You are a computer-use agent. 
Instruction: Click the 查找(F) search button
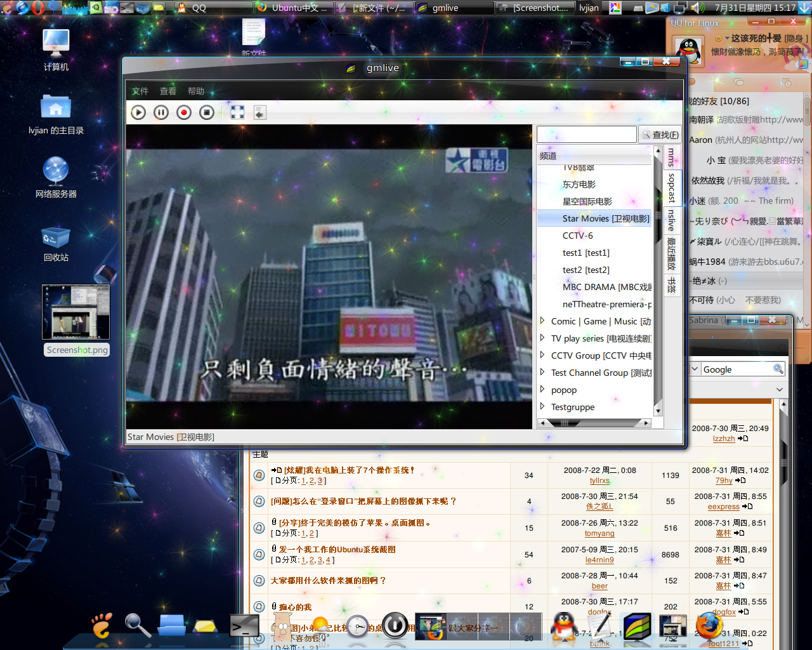pos(660,135)
